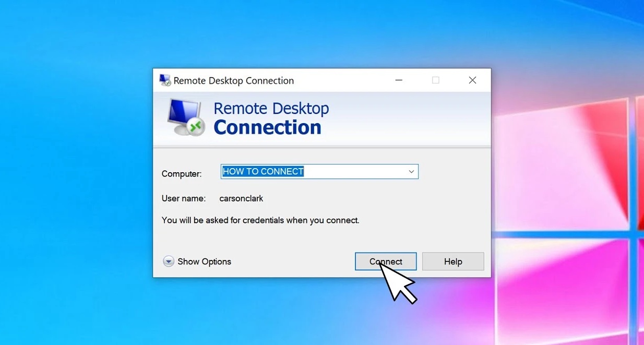
Task: Click the disabled maximize window button
Action: 436,80
